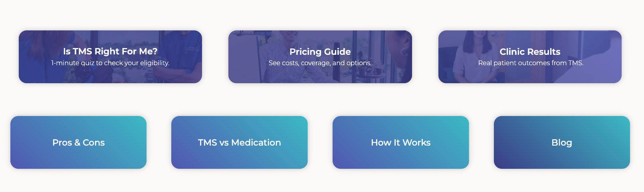This screenshot has height=192, width=644.
Task: Click the Pros & Cons label text
Action: point(79,142)
